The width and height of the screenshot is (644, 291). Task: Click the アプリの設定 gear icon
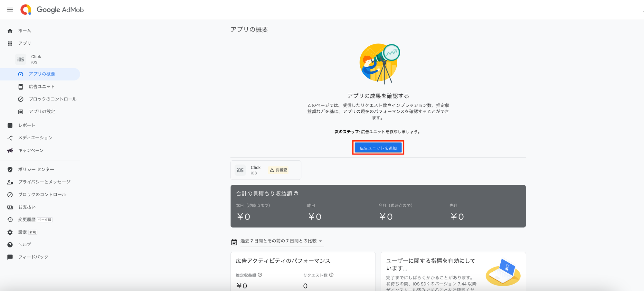point(21,112)
